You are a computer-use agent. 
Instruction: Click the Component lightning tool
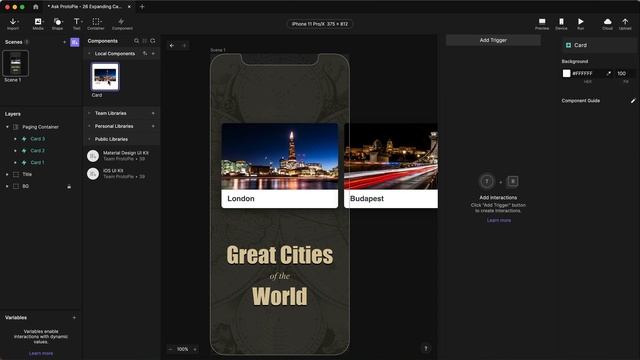click(122, 24)
